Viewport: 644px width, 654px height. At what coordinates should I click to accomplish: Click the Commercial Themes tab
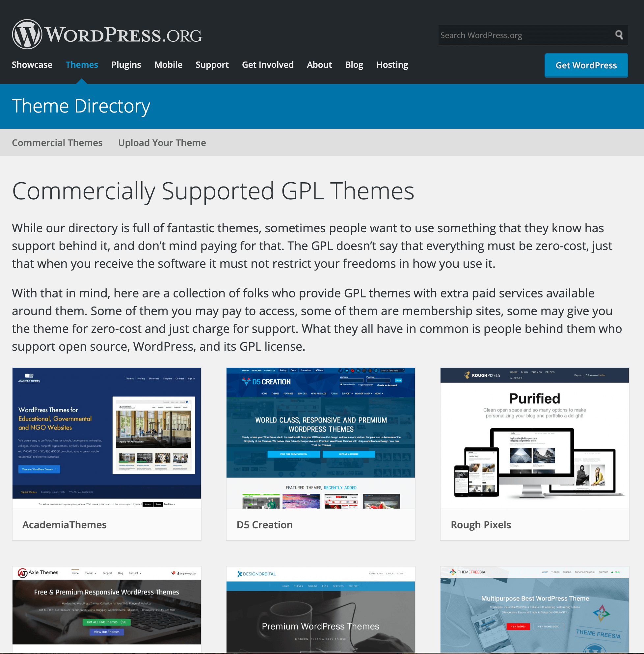(x=57, y=142)
